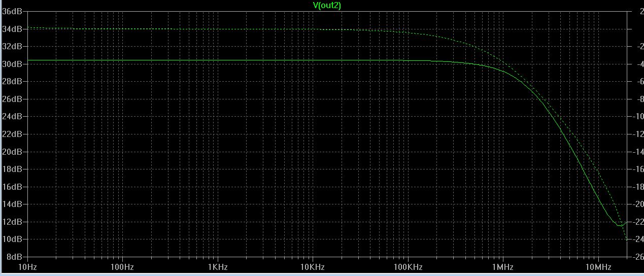
Task: Select the 24dB axis label
Action: [12, 116]
